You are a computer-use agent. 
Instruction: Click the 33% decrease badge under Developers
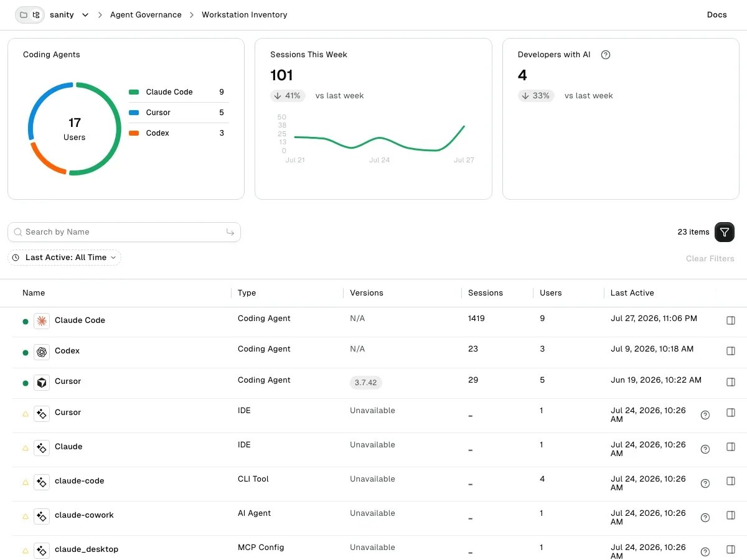(536, 96)
